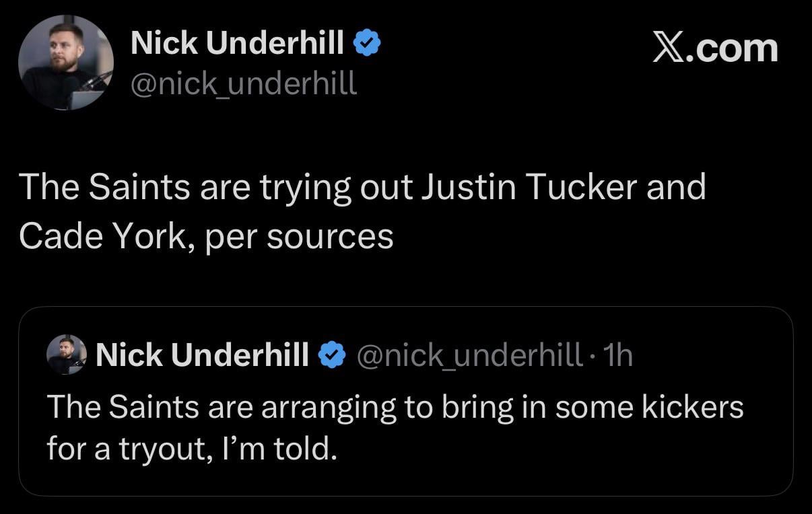
Task: Click the ".com" text in the watermark
Action: (733, 48)
